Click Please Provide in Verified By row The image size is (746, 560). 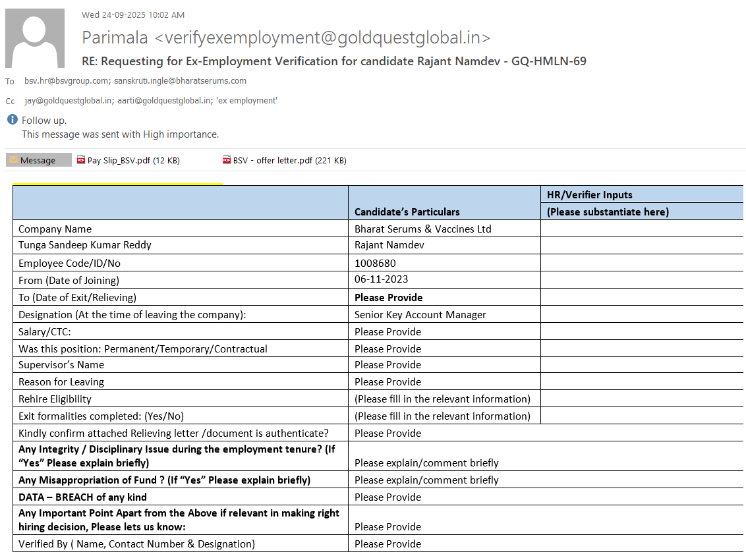tap(387, 544)
